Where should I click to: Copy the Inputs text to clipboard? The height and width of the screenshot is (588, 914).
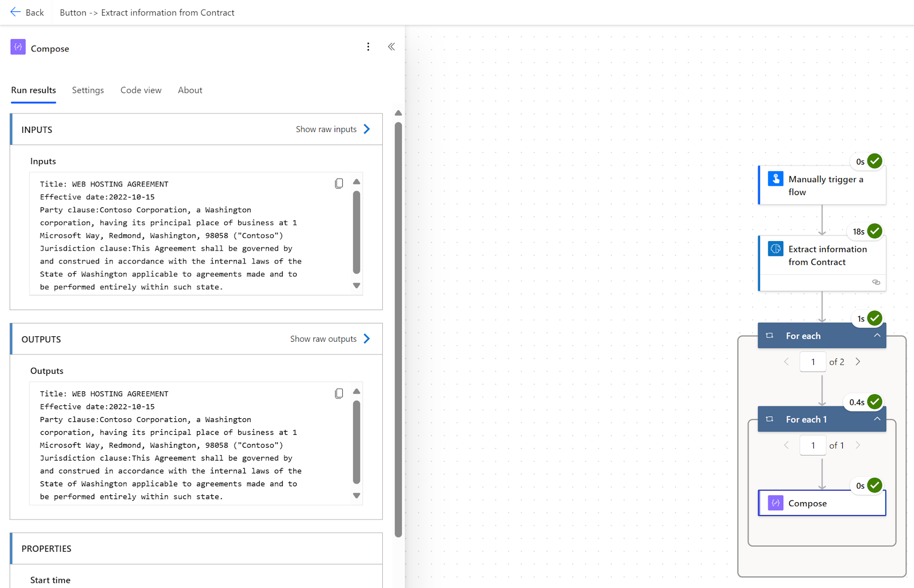point(339,183)
